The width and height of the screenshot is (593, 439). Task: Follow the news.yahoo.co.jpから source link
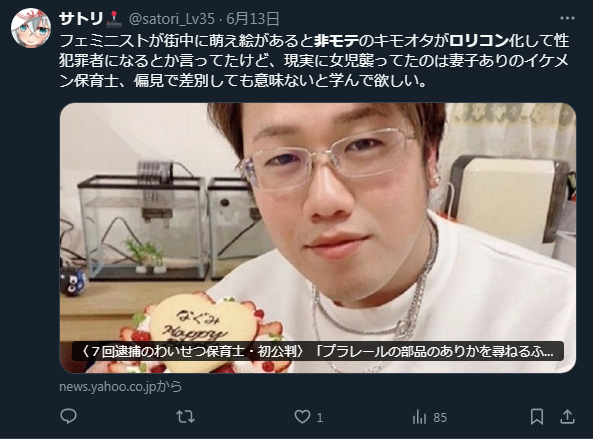(121, 386)
